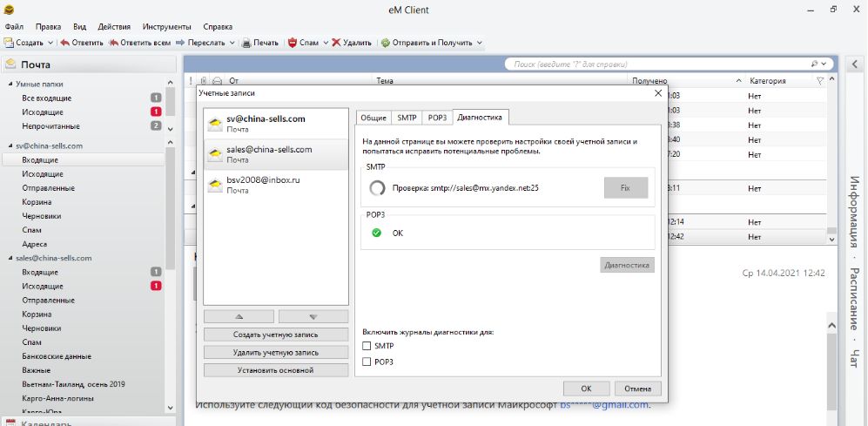Select sales@china-sells.com account in list
This screenshot has height=426, width=868.
point(276,154)
